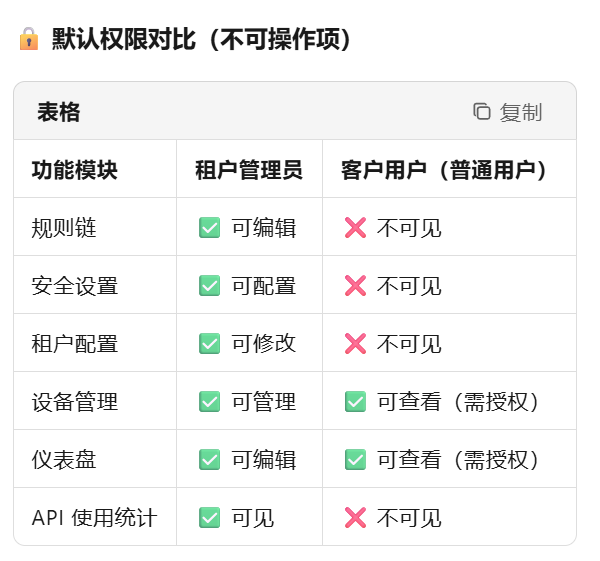Click 不可见 in the API 使用统计 row
This screenshot has height=561, width=600.
409,518
